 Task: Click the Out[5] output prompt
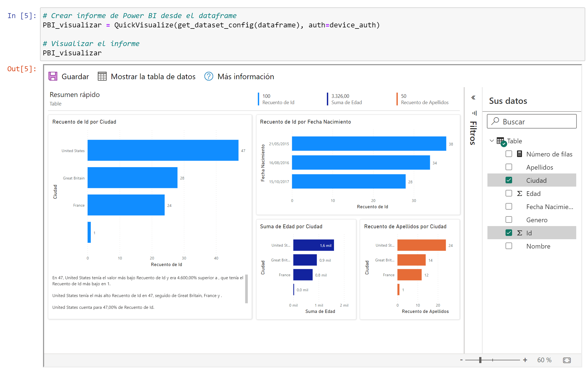[x=22, y=69]
